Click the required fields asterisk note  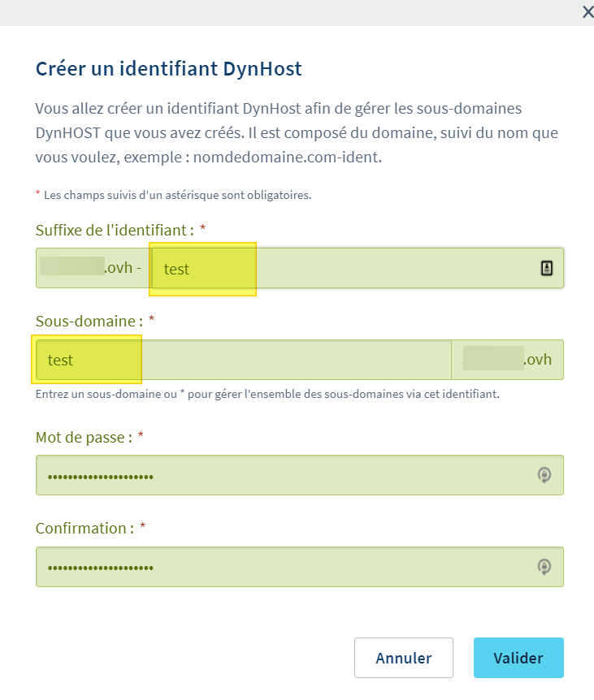(x=173, y=195)
